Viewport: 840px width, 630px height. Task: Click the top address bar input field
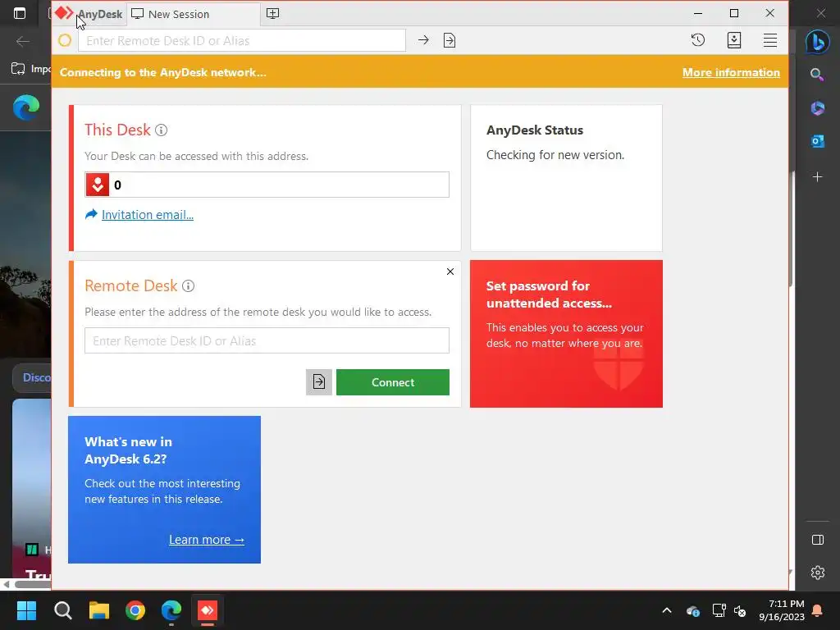coord(242,41)
